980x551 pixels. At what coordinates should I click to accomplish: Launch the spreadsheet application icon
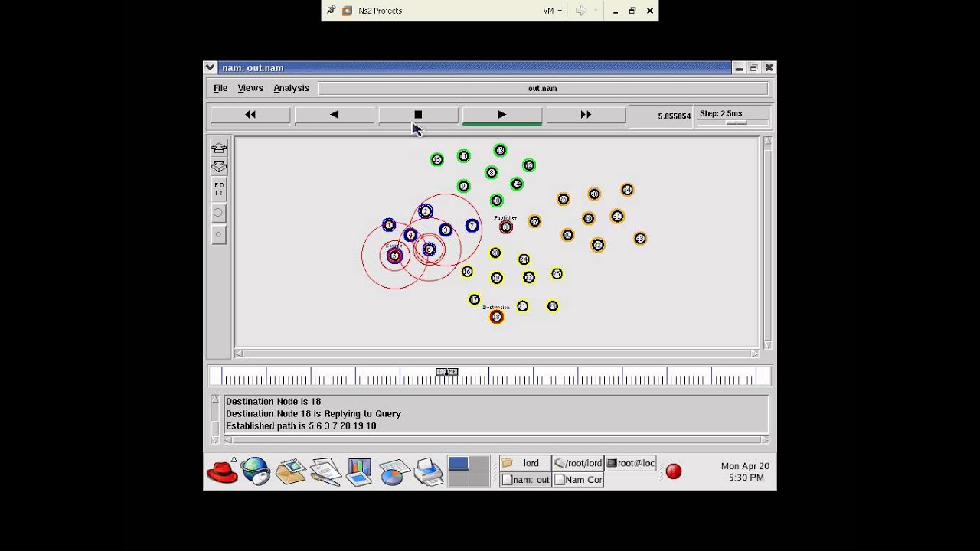coord(394,472)
